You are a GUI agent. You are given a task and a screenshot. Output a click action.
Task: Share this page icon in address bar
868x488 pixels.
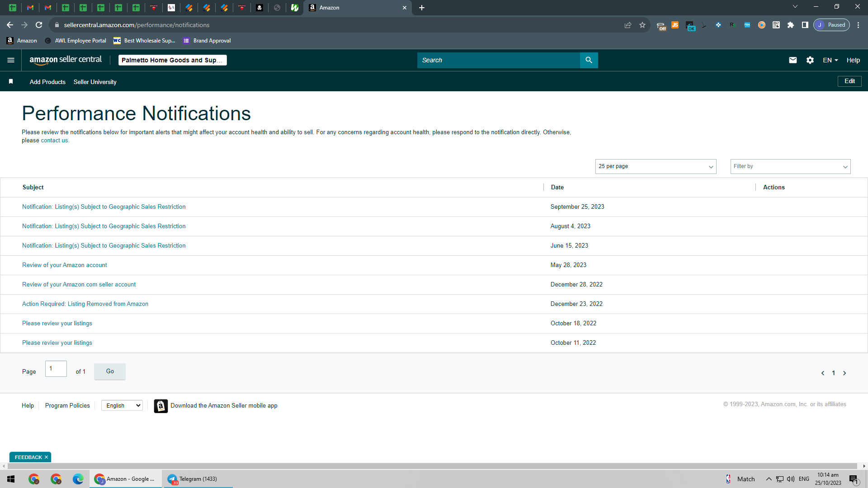click(x=628, y=25)
